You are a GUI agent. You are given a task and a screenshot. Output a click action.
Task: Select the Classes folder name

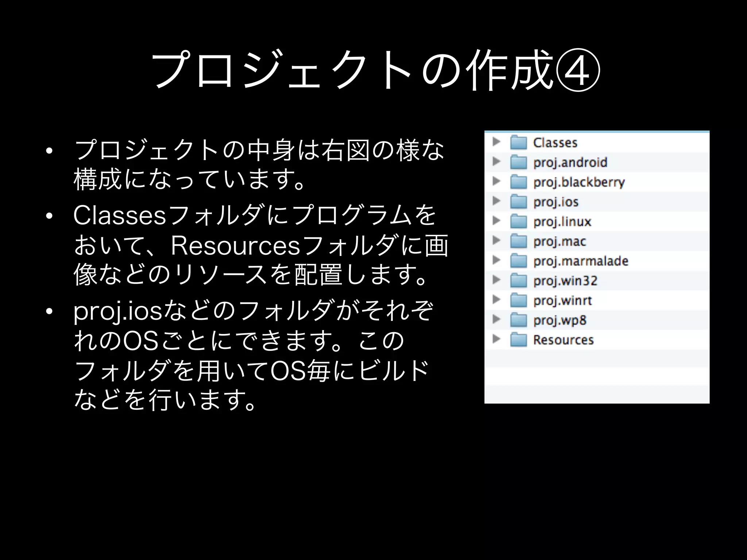[x=555, y=143]
